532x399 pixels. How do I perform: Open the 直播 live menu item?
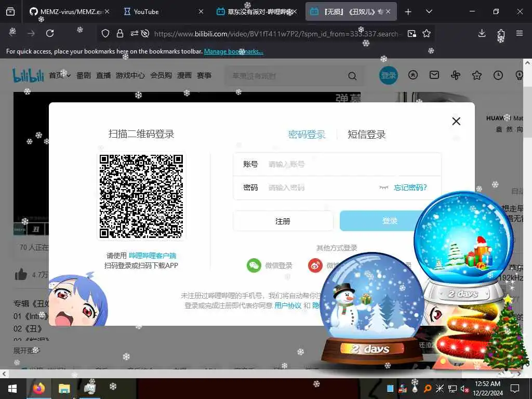coord(103,75)
